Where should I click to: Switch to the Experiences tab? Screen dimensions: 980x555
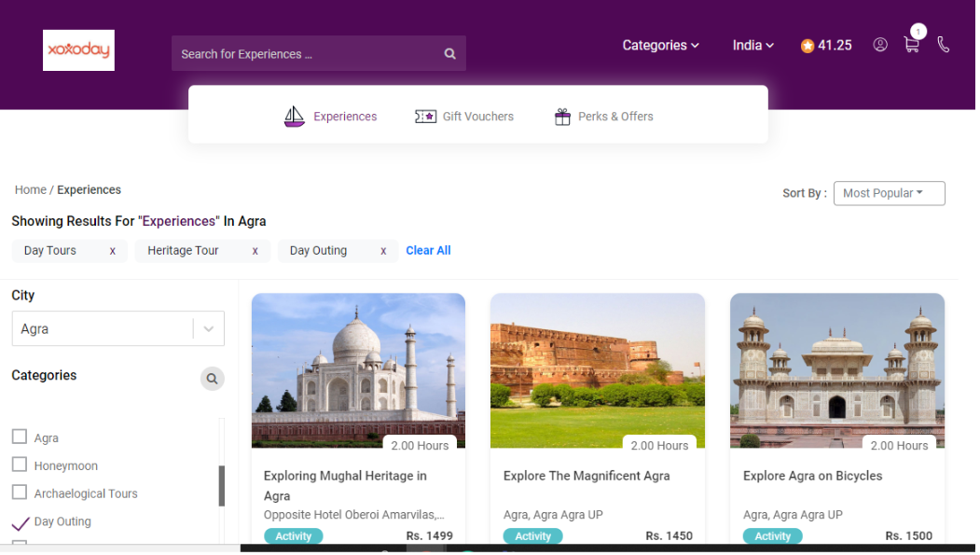[x=333, y=117]
